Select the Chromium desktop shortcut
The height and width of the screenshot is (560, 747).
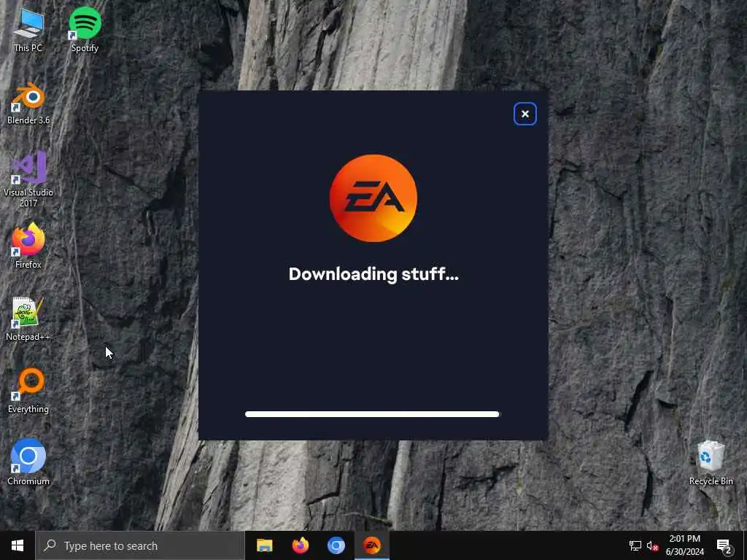pos(28,462)
